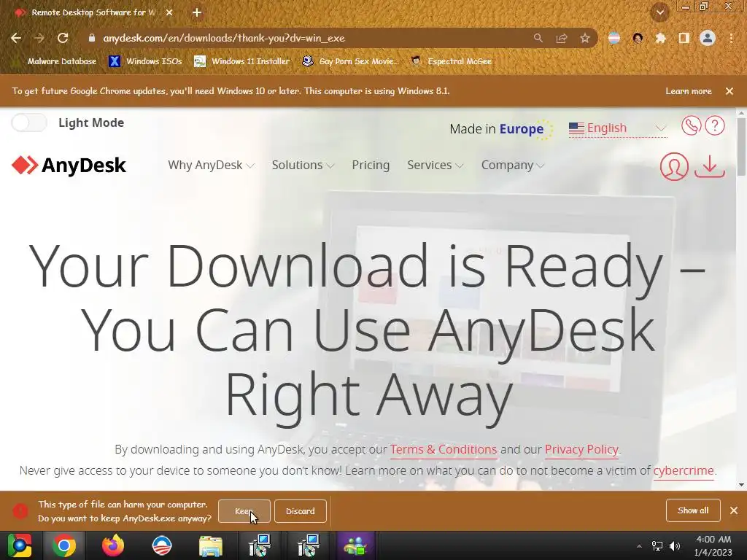Click Show all downloads

[x=693, y=510]
